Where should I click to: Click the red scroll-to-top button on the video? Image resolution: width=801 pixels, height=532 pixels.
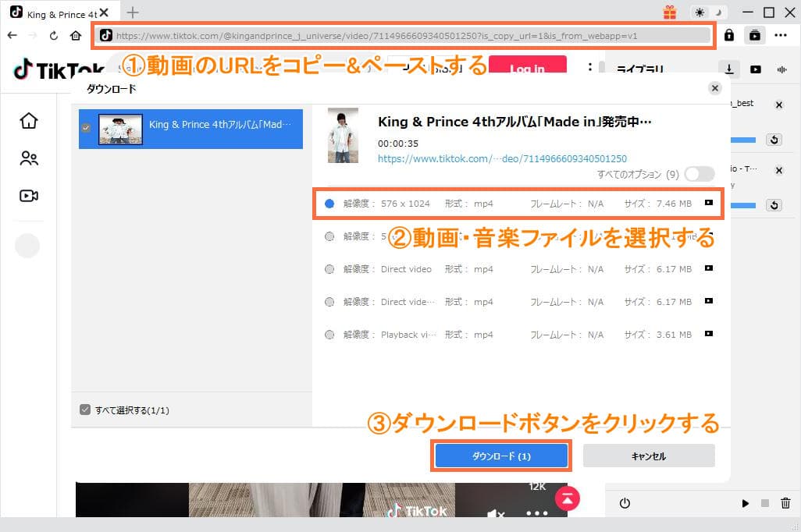click(567, 499)
